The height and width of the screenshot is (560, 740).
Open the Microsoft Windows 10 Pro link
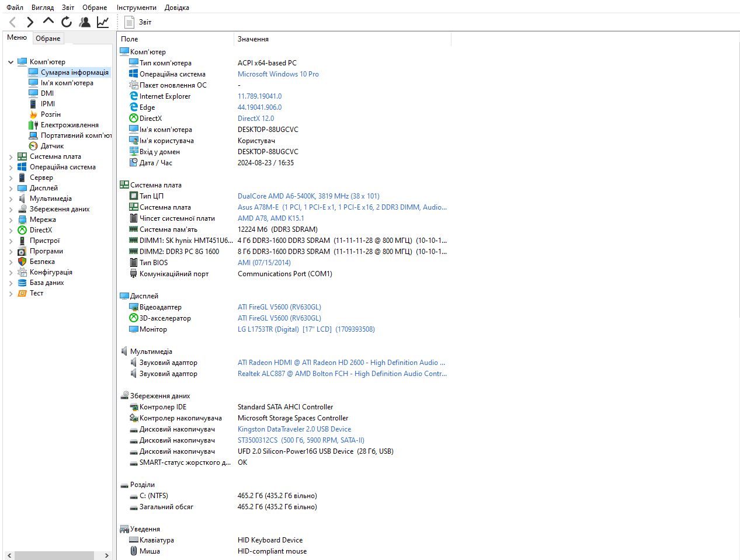pyautogui.click(x=278, y=74)
